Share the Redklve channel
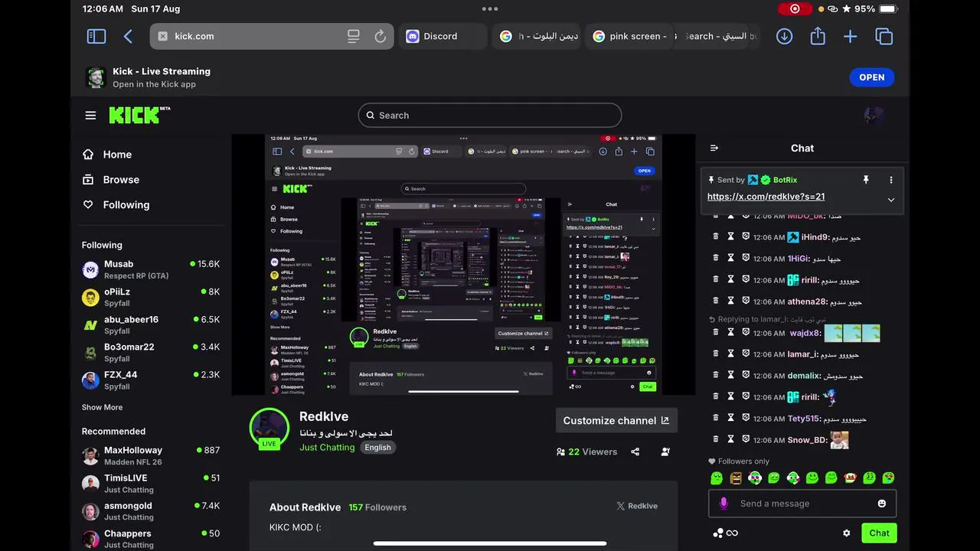The image size is (980, 551). (x=635, y=452)
